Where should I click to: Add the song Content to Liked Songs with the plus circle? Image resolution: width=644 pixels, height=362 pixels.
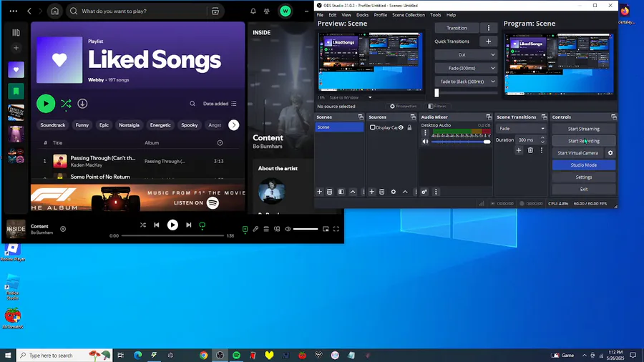(63, 229)
